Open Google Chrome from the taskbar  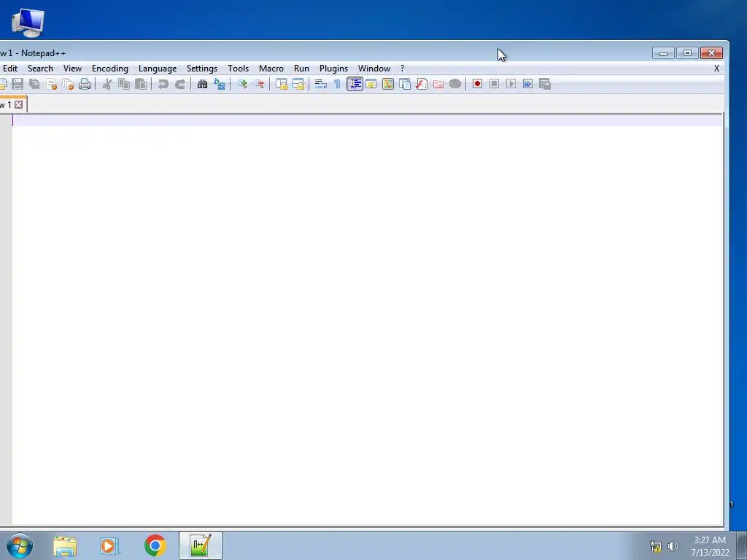(x=155, y=545)
